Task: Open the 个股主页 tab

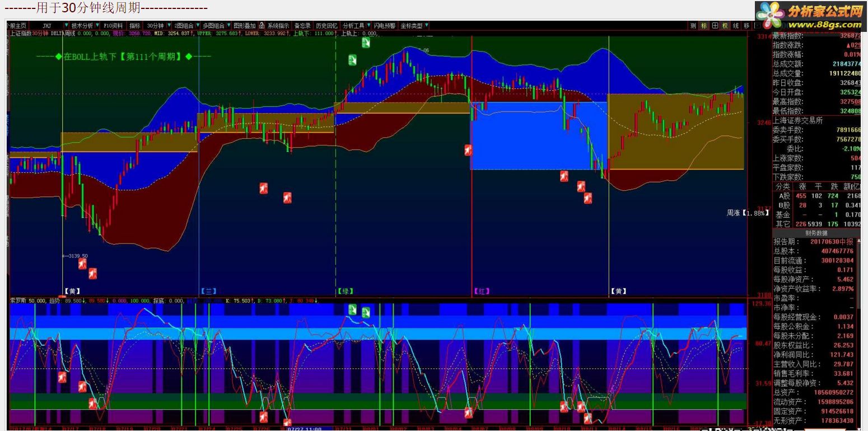Action: tap(16, 26)
